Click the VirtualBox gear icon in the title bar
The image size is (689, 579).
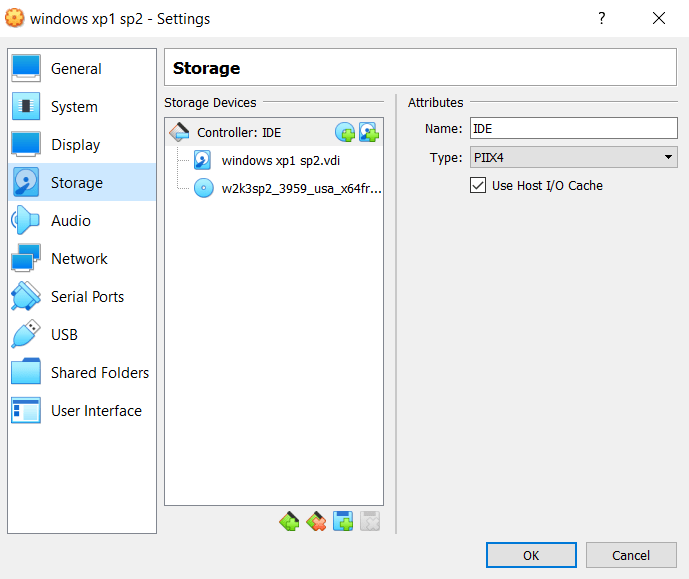click(15, 18)
